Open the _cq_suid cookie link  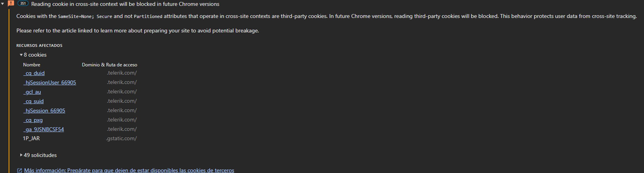(x=34, y=101)
